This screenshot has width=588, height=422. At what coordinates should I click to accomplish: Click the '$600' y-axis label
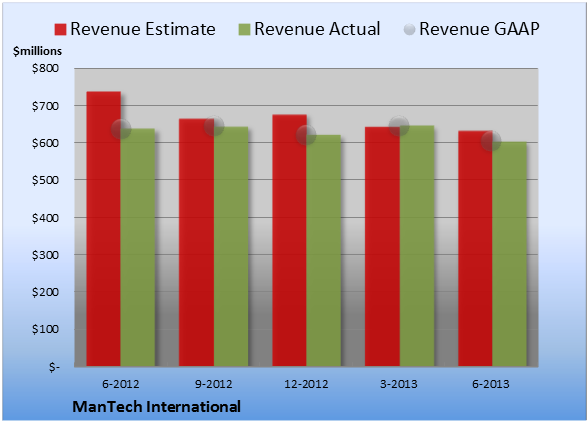pyautogui.click(x=45, y=143)
